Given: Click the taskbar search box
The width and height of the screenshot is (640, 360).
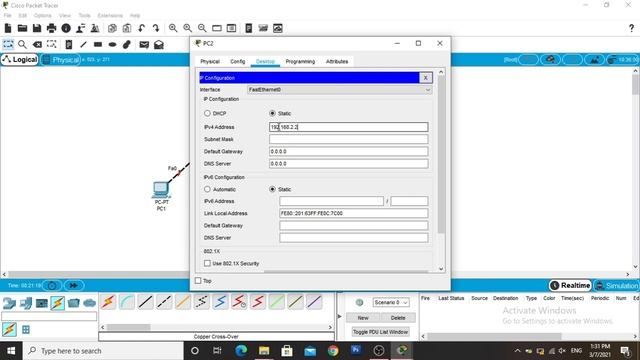Looking at the screenshot, I should [103, 351].
